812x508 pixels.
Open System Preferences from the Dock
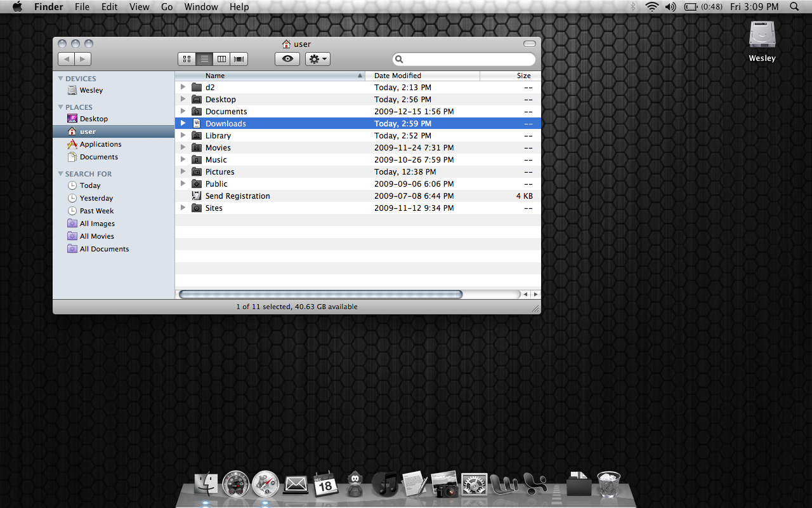474,485
